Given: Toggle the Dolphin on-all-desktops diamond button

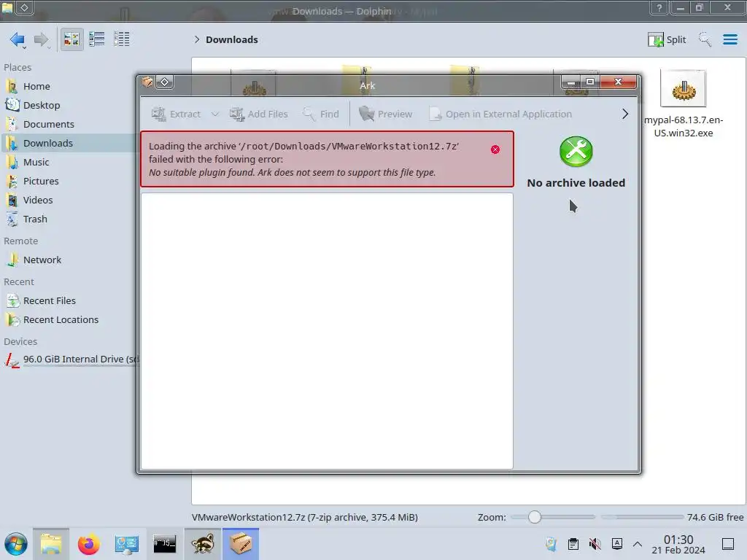Looking at the screenshot, I should coord(24,7).
